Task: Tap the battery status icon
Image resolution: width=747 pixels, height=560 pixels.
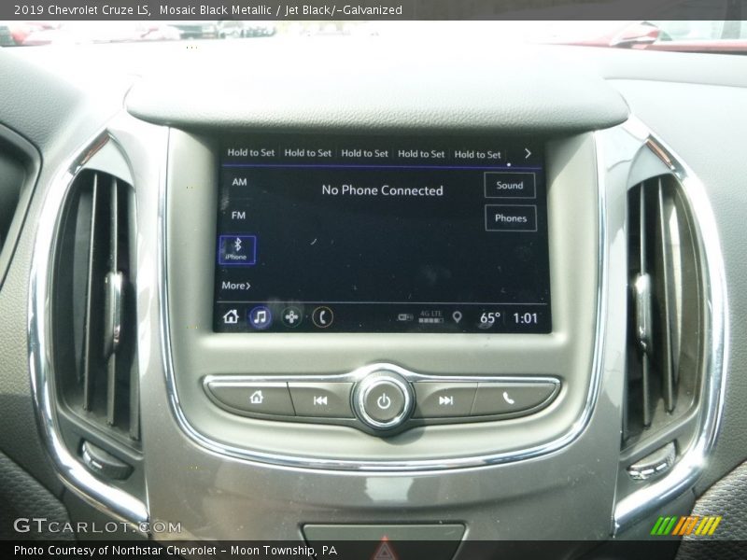Action: (405, 317)
